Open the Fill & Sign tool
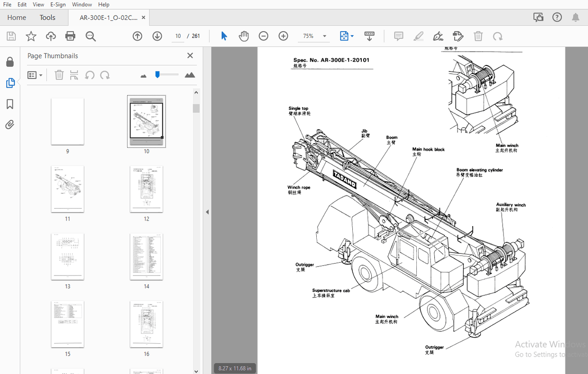Screen dimensions: 588x374 pos(438,36)
